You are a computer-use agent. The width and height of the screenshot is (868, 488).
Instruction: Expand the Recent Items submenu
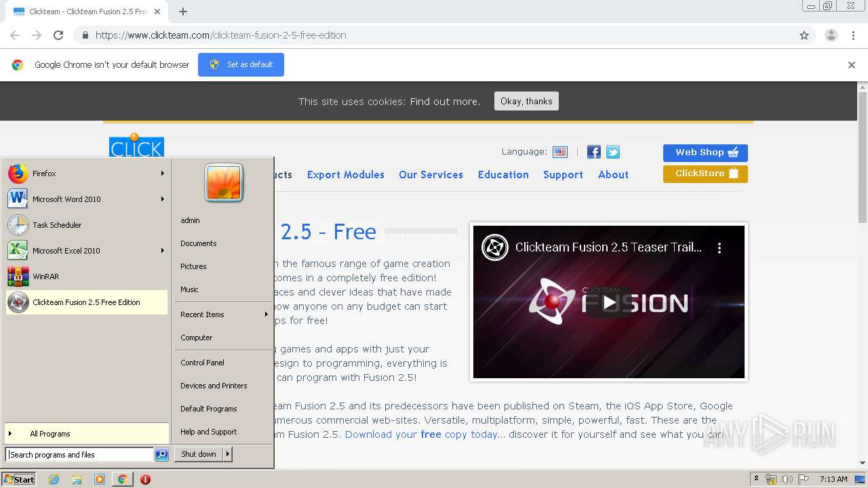[224, 314]
